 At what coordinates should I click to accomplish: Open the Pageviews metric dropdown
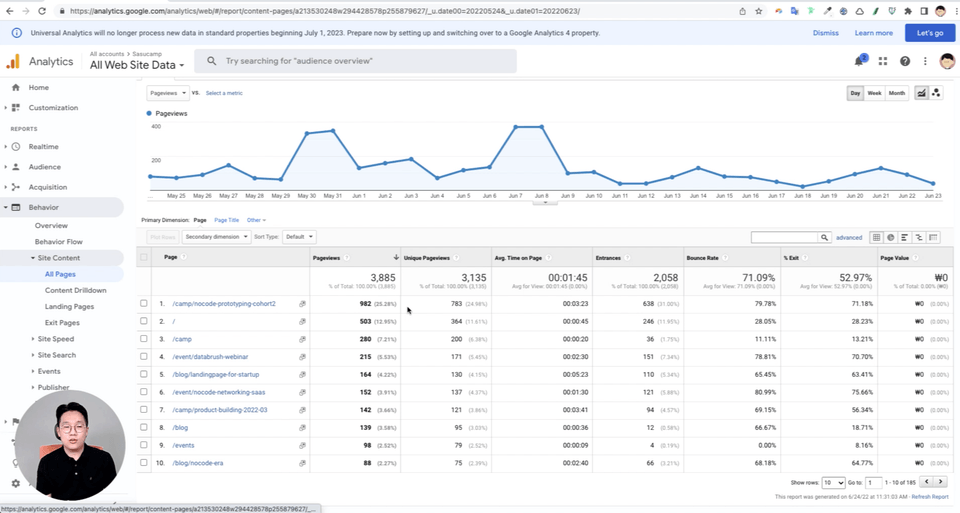168,93
